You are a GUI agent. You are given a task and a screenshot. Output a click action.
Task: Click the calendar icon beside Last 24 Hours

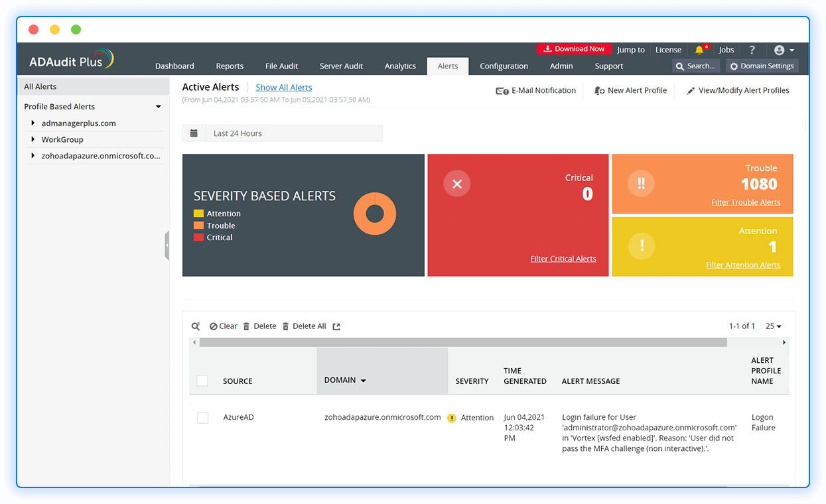click(194, 133)
